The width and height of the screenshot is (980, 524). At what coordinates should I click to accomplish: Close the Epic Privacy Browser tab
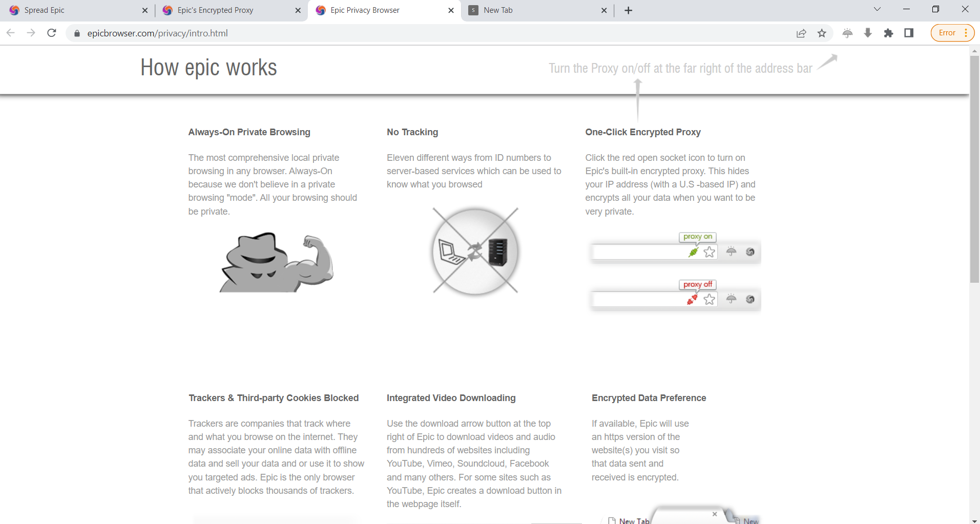pos(451,10)
